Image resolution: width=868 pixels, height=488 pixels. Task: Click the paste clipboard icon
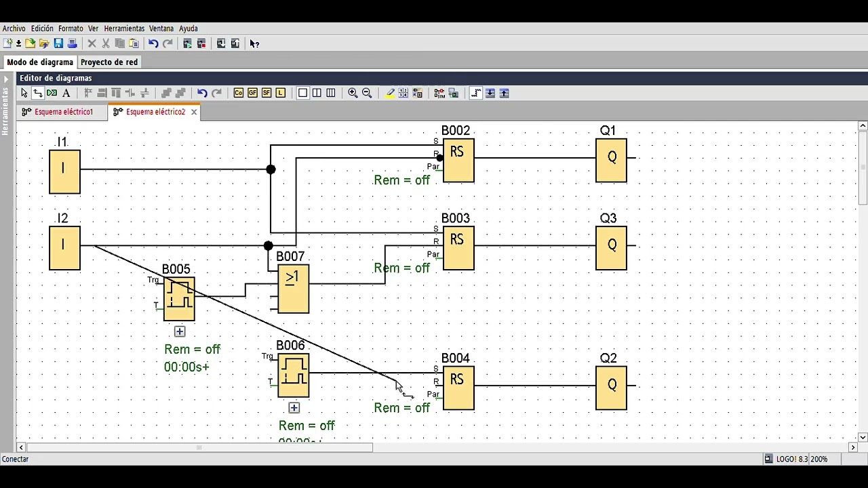click(134, 43)
